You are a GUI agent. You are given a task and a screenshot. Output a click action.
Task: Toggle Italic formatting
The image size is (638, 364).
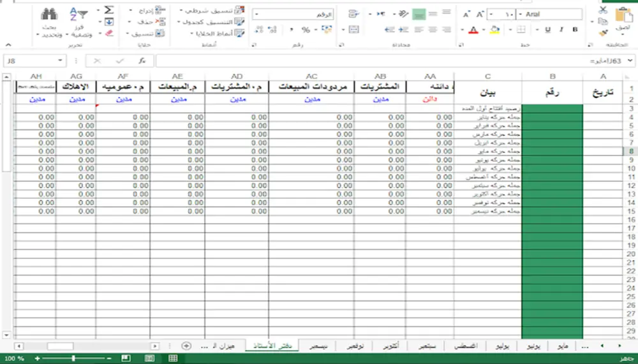coord(561,29)
